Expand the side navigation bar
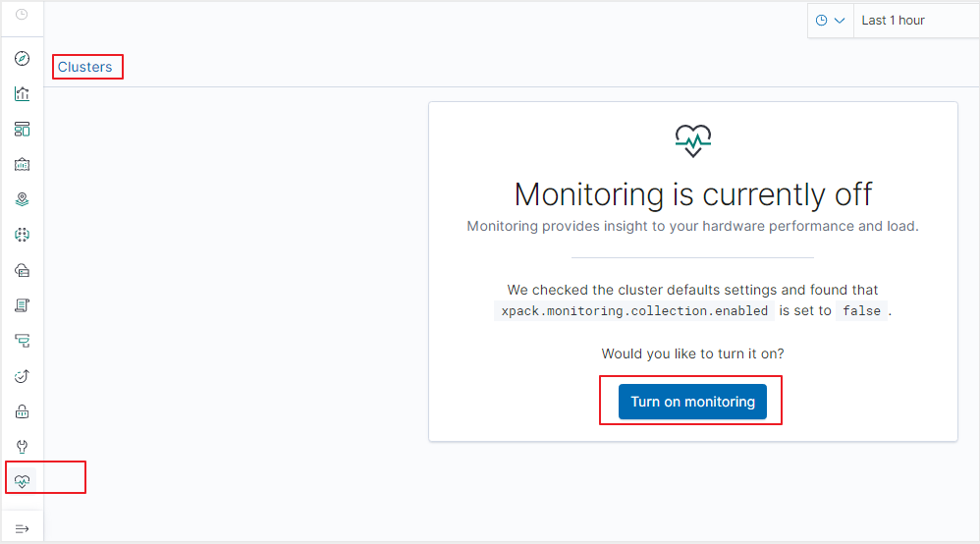Viewport: 980px width, 544px height. pyautogui.click(x=22, y=528)
